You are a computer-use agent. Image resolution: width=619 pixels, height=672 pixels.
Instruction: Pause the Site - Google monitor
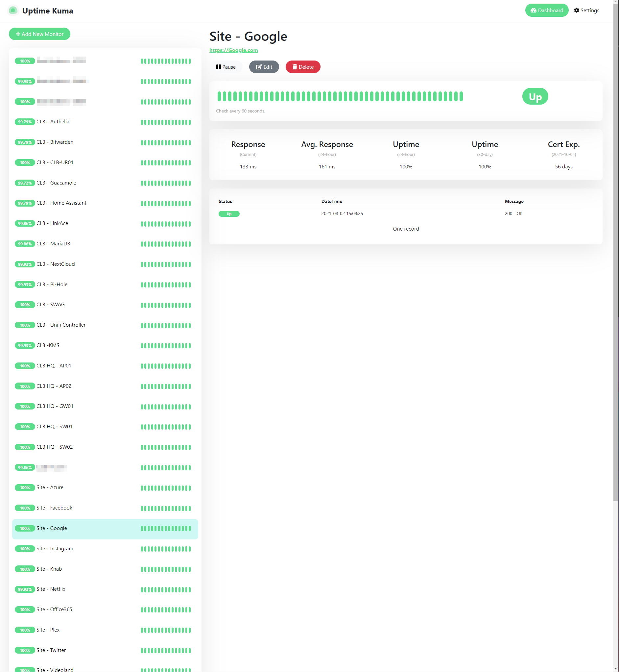coord(226,67)
